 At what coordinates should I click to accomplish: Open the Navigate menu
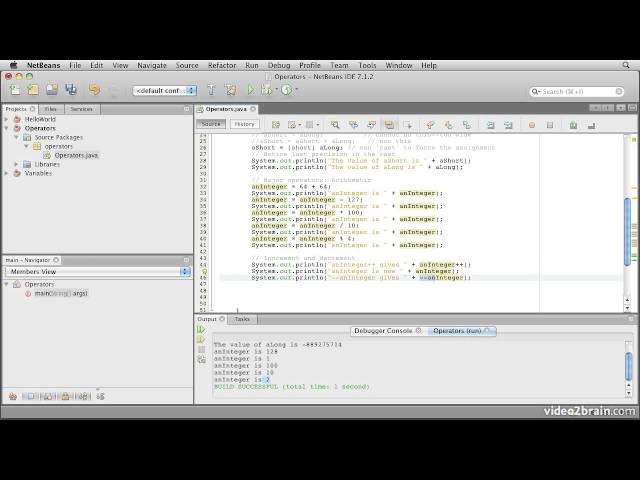pyautogui.click(x=152, y=65)
